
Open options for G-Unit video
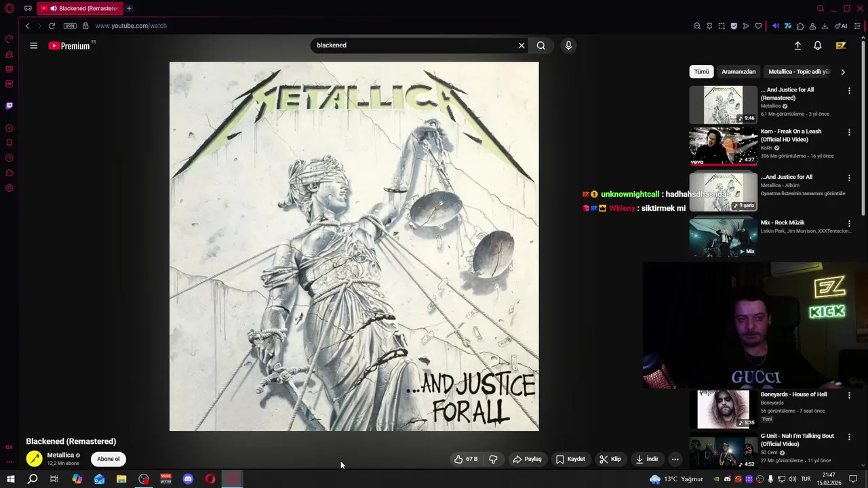click(x=849, y=437)
